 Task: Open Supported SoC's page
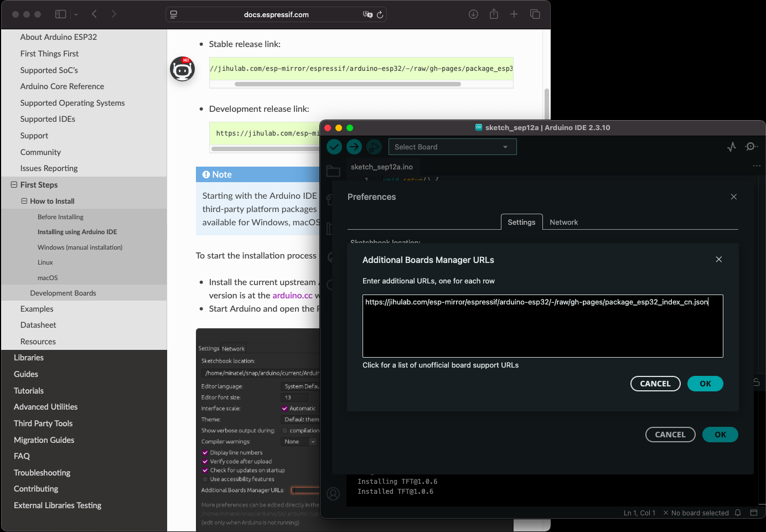click(49, 70)
